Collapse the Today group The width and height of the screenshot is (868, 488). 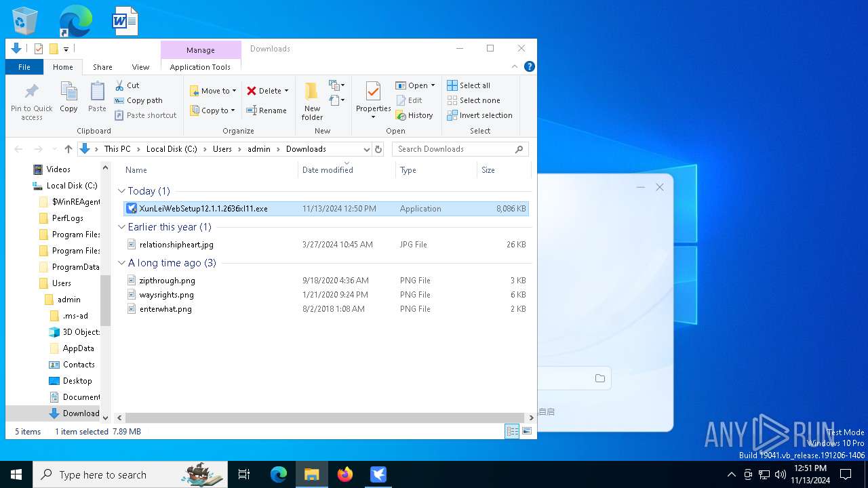(x=122, y=191)
